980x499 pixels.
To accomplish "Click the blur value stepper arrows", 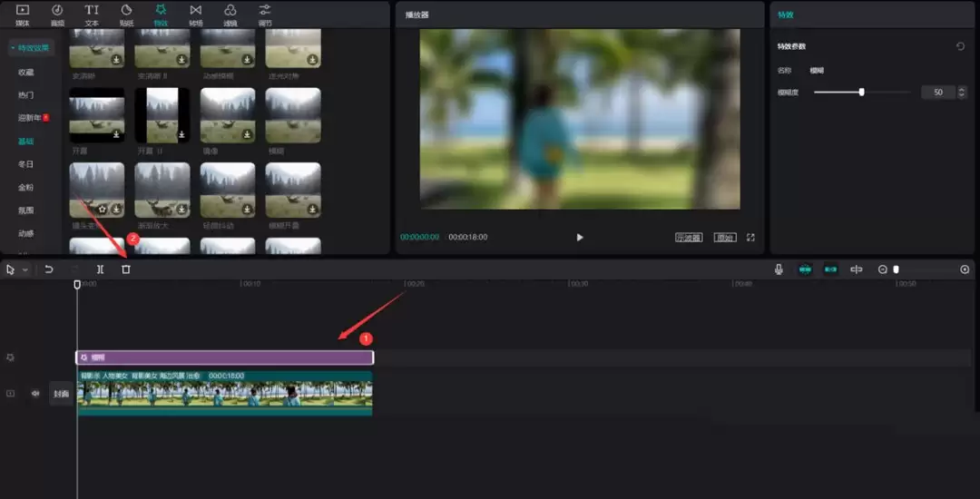I will point(962,93).
